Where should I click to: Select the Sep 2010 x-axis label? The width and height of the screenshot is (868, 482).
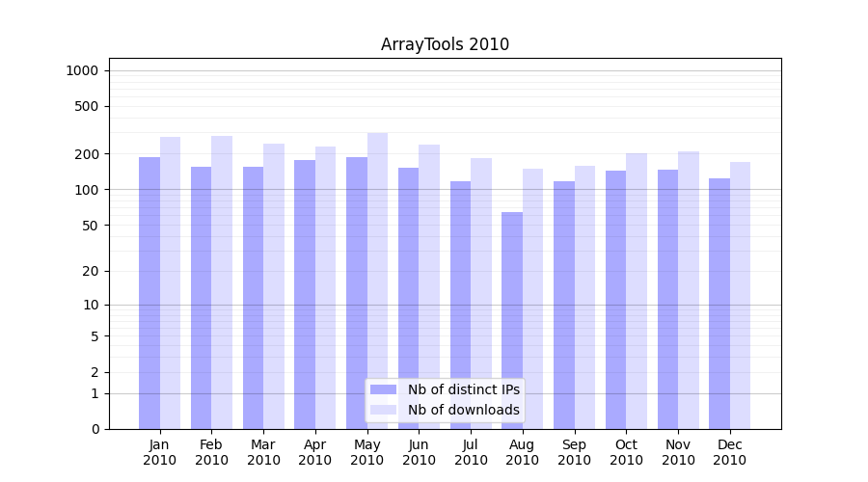[574, 452]
